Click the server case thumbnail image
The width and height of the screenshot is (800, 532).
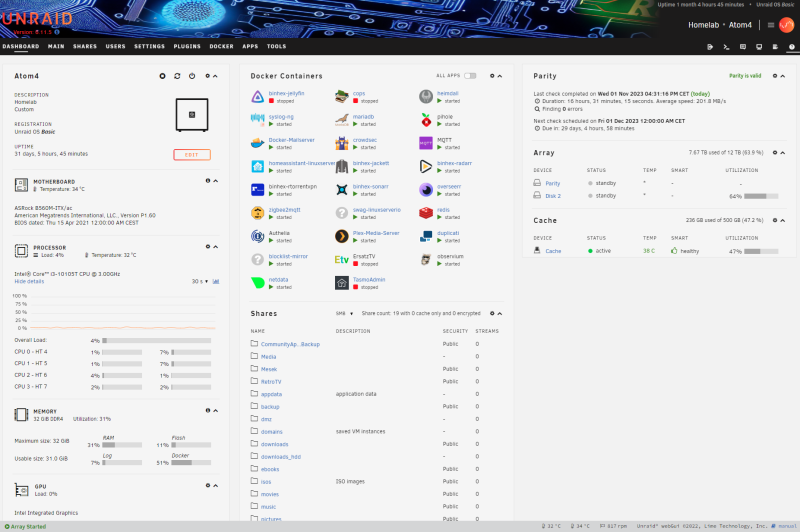pos(192,115)
